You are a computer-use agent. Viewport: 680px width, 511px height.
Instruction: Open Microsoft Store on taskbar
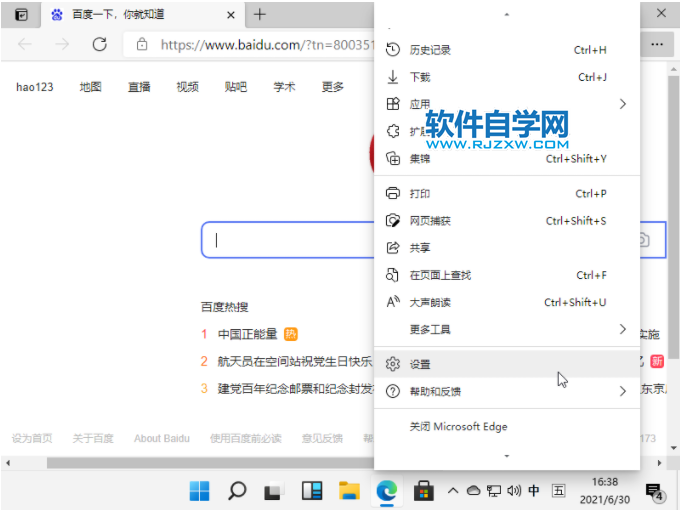[x=424, y=491]
